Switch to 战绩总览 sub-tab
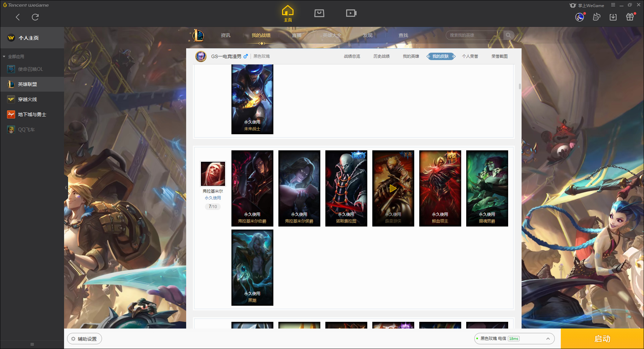 tap(352, 56)
